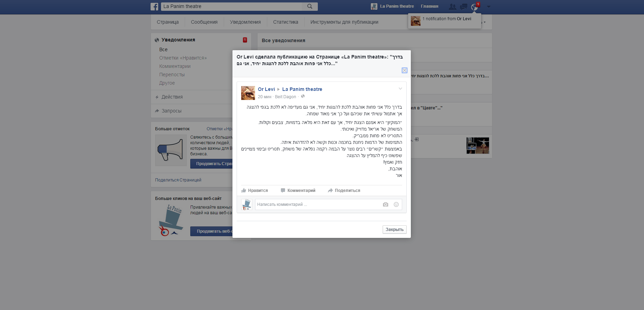Click the 20 мин timestamp link
This screenshot has height=310, width=644.
pyautogui.click(x=264, y=97)
